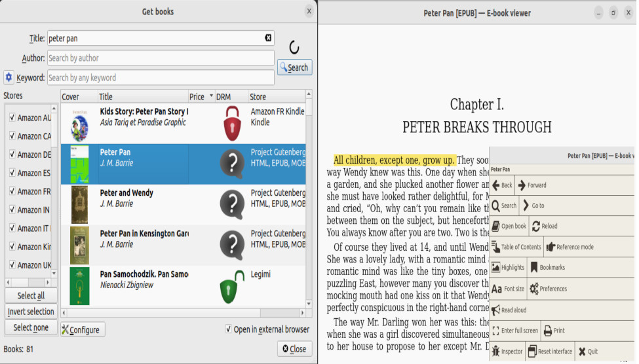Uncheck the Amazon Kindle store

(12, 246)
